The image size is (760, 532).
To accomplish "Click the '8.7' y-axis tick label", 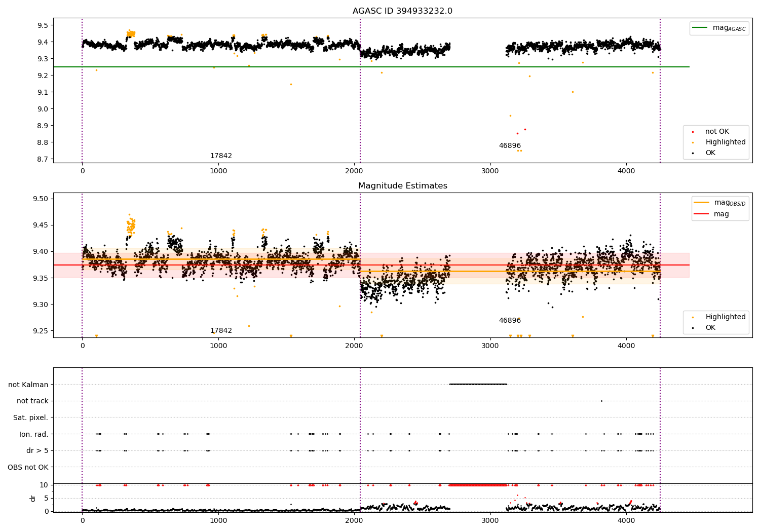I will coord(43,159).
